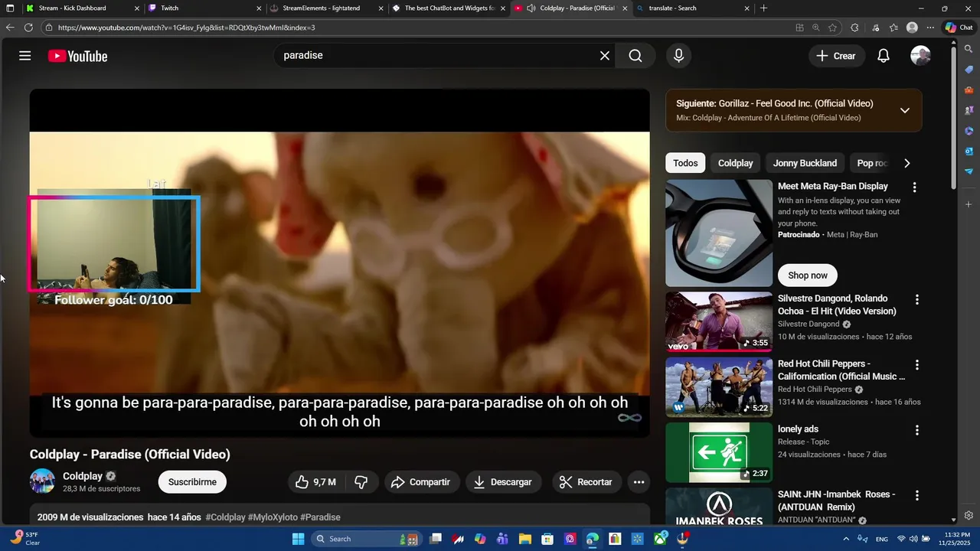The height and width of the screenshot is (551, 980).
Task: Add this page to favorites star
Action: coord(834,28)
